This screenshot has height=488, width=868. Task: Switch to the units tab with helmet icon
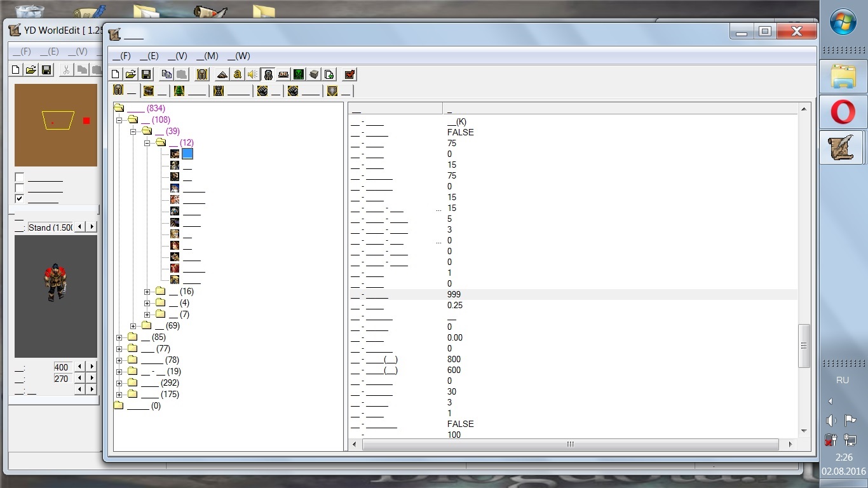coord(125,91)
